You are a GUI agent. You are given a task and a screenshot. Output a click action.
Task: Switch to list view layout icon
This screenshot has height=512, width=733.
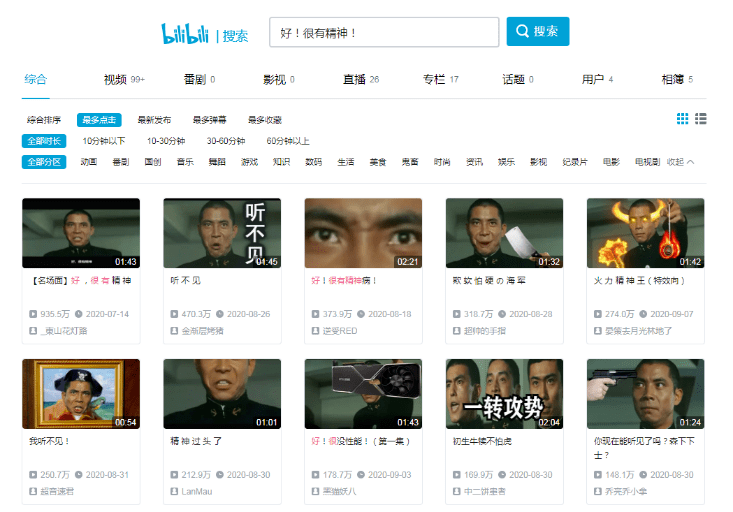701,119
